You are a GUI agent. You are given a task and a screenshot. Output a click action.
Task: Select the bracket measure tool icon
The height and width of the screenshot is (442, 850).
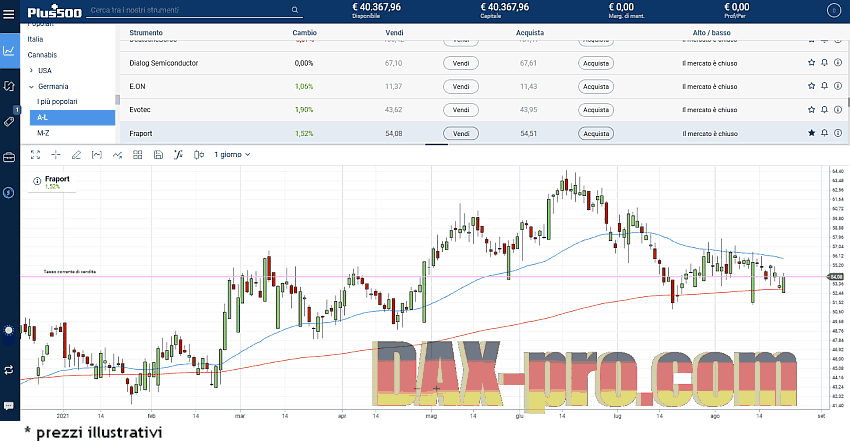point(96,155)
